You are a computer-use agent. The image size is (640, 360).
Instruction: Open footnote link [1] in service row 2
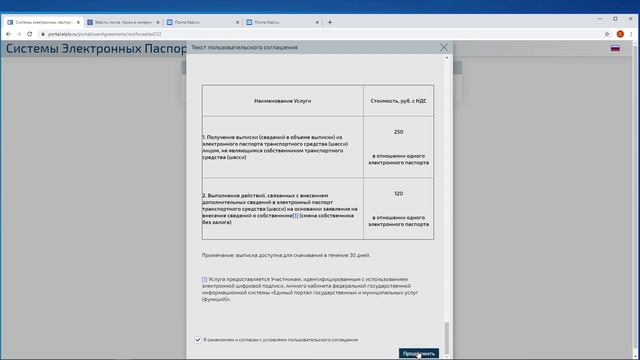click(296, 216)
